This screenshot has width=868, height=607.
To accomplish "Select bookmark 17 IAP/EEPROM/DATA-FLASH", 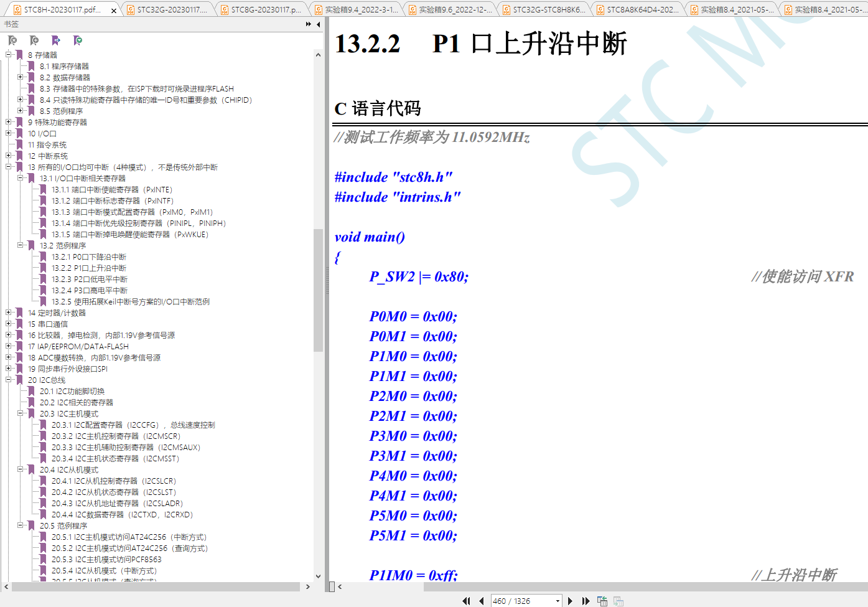I will pyautogui.click(x=78, y=347).
